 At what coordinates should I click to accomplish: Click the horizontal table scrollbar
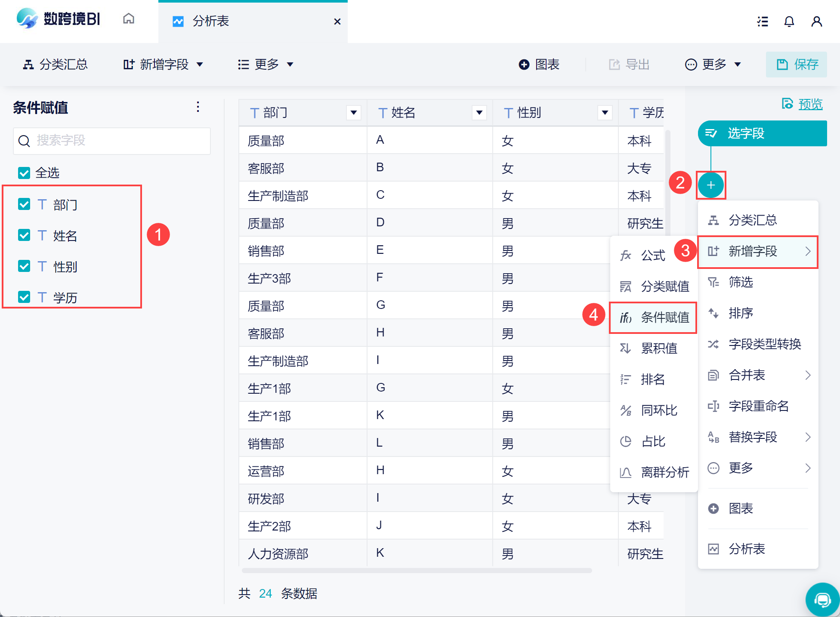(417, 571)
